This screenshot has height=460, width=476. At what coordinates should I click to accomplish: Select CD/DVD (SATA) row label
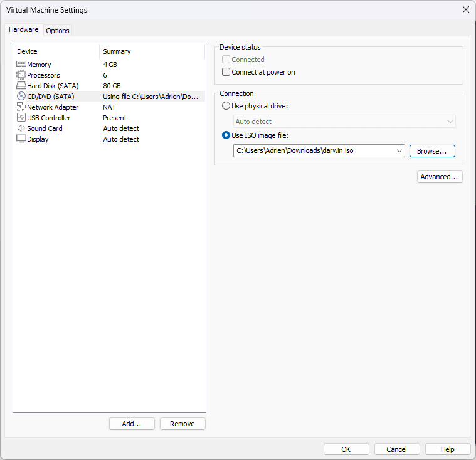click(x=51, y=97)
